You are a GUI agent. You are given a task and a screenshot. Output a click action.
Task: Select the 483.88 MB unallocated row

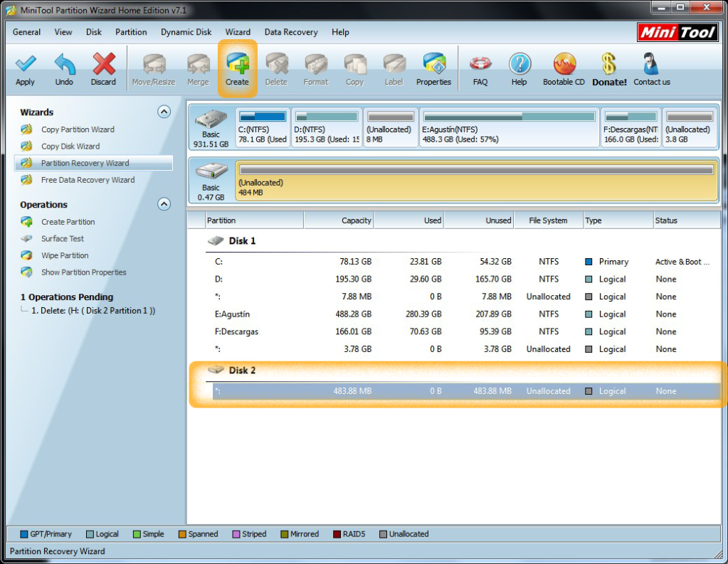point(465,391)
